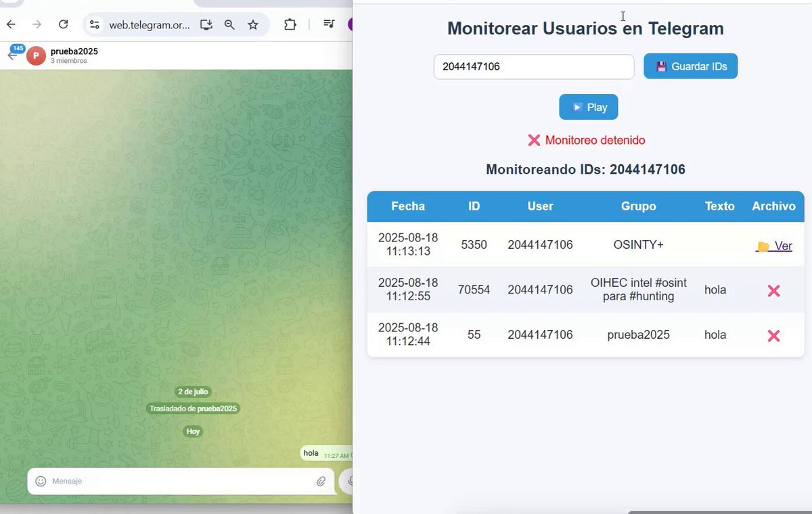Click the web.telegram.org address bar
The width and height of the screenshot is (812, 514).
pos(150,25)
